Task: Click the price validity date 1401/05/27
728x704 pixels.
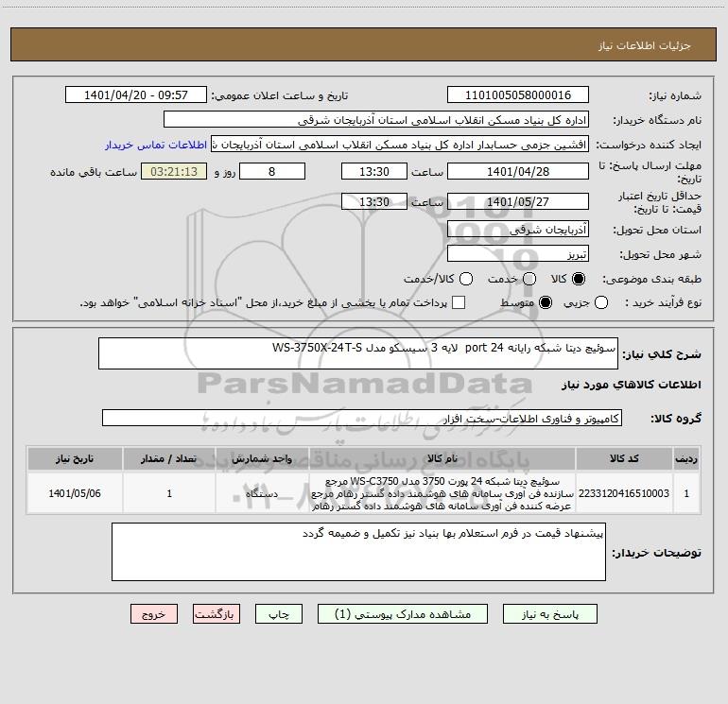Action: point(518,201)
